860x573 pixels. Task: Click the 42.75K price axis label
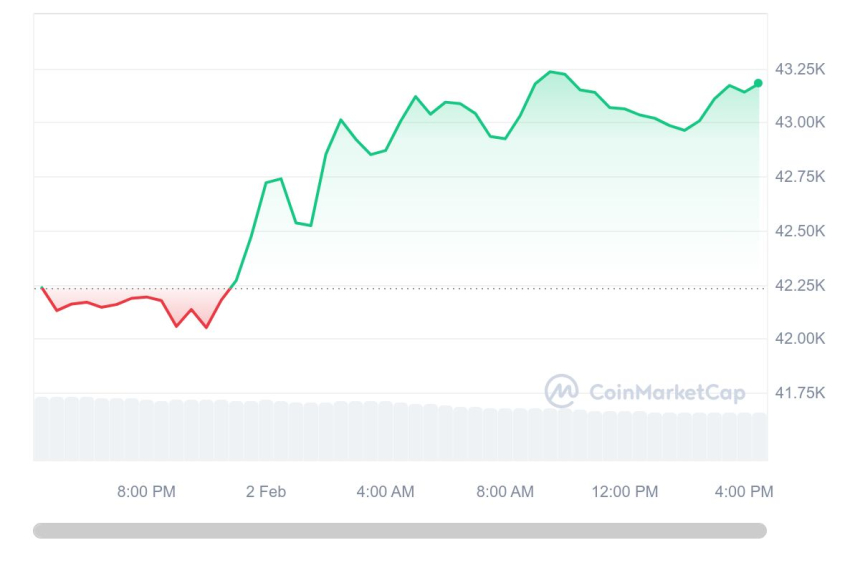click(x=801, y=177)
